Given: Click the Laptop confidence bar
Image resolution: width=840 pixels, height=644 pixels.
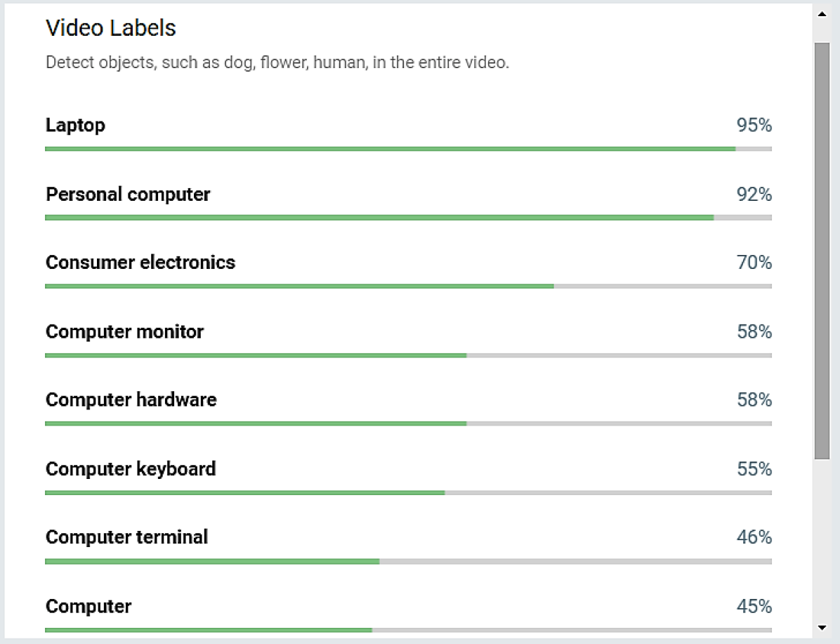Looking at the screenshot, I should (408, 149).
